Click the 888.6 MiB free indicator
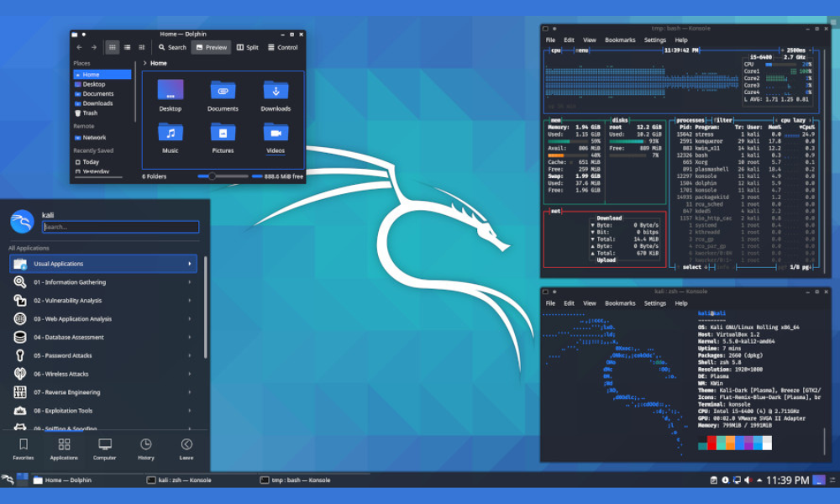Image resolution: width=840 pixels, height=504 pixels. click(x=277, y=176)
